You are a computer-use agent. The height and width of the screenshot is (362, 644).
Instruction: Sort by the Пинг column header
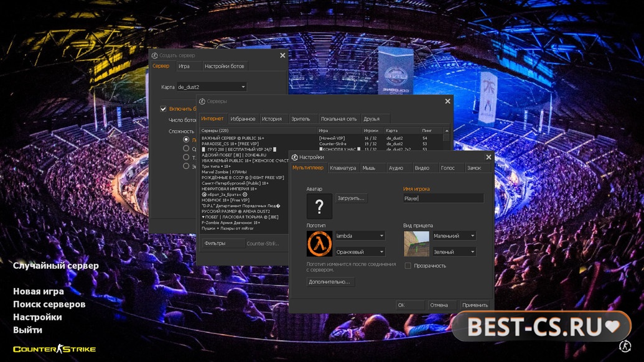click(431, 131)
